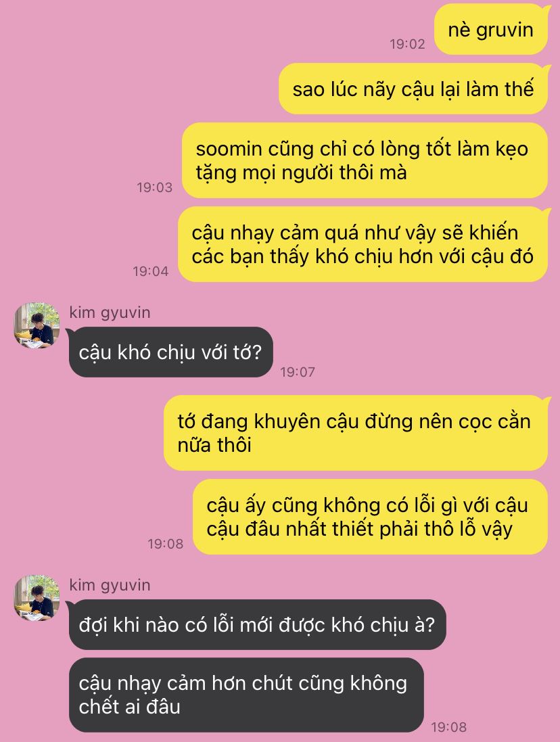Open kim gyuvin's avatar beside first reply
This screenshot has height=742, width=560.
(37, 325)
